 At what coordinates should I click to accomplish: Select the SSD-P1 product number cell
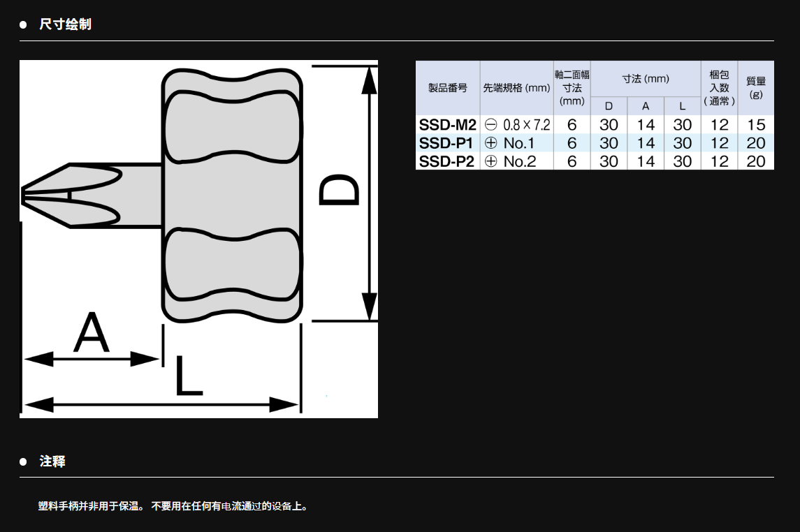(447, 143)
